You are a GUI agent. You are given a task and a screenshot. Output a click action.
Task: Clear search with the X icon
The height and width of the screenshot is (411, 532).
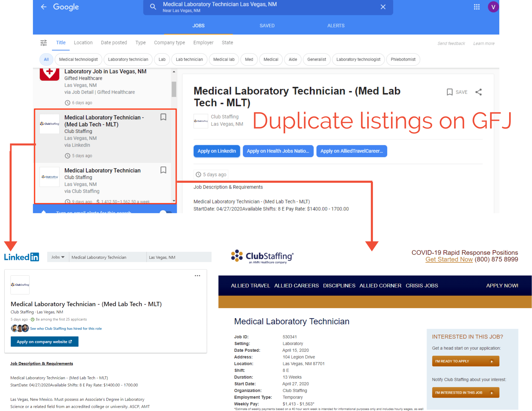(383, 7)
